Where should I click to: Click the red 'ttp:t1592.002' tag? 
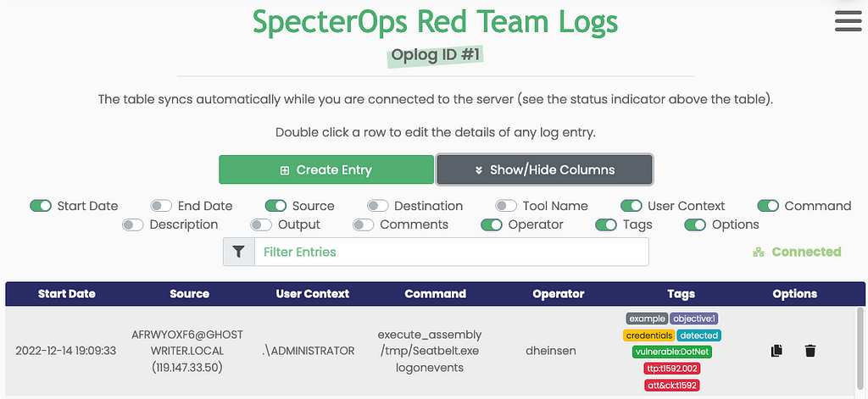(x=672, y=369)
